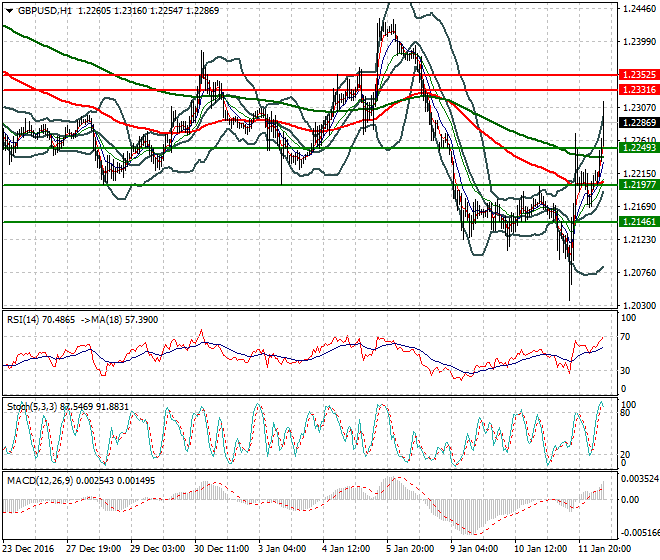Click the Stoch(5,3,3) indicator label
The width and height of the screenshot is (660, 560).
pos(30,408)
